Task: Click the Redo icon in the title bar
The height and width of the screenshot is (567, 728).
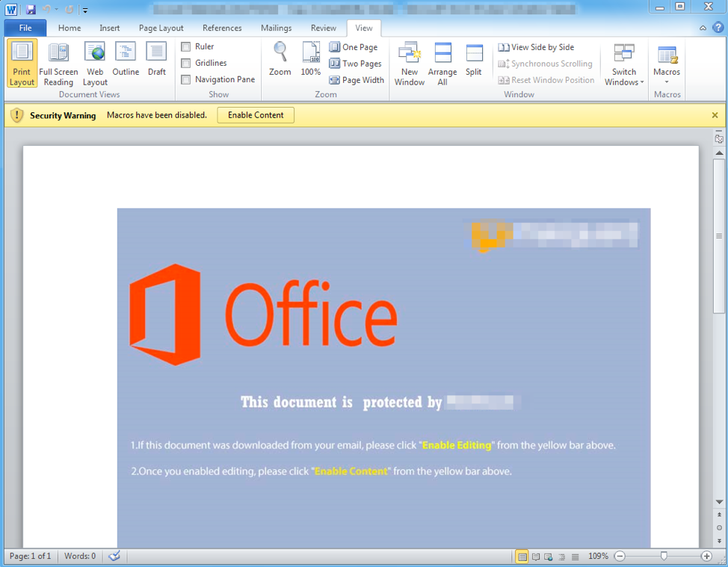Action: coord(70,9)
